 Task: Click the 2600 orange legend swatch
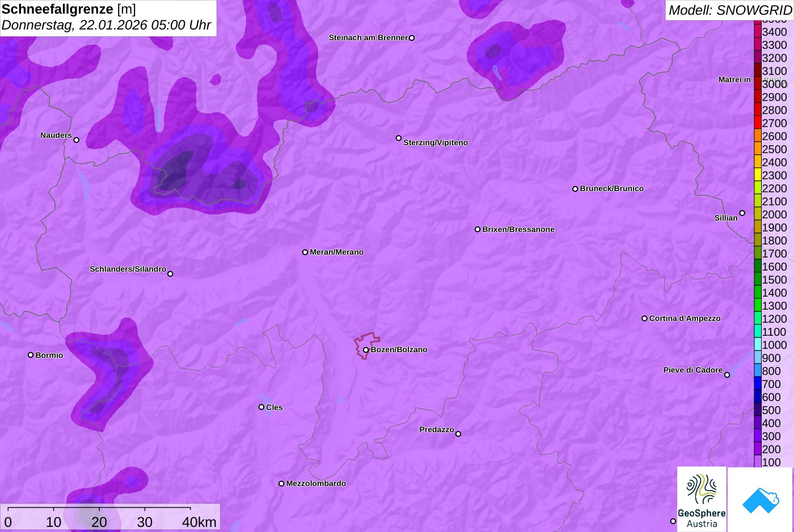coord(757,136)
